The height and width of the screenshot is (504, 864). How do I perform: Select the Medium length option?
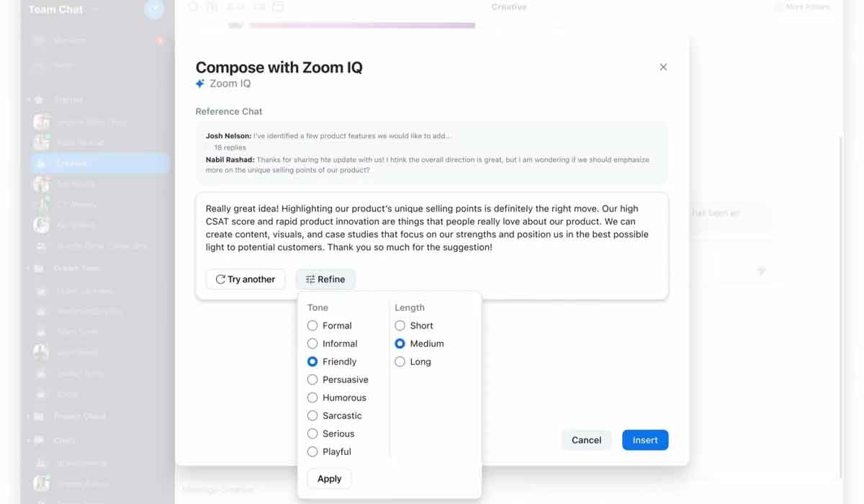(400, 343)
